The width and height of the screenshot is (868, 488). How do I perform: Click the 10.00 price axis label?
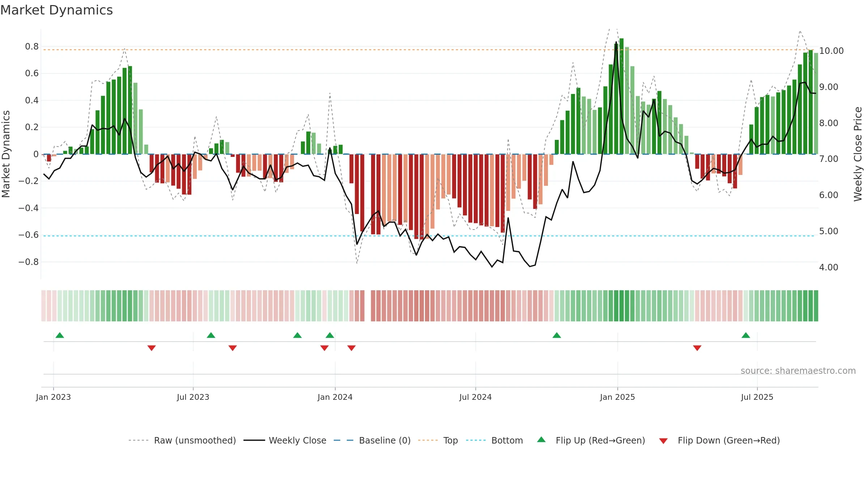click(x=831, y=51)
